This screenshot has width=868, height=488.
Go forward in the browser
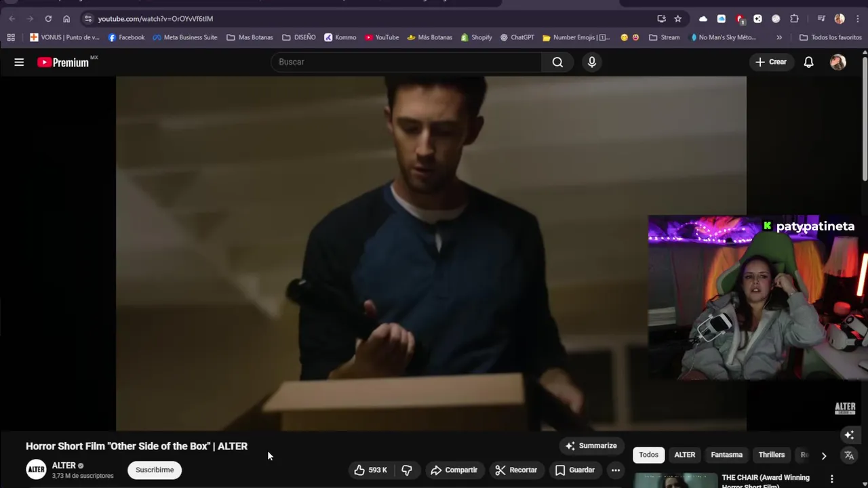click(x=30, y=18)
